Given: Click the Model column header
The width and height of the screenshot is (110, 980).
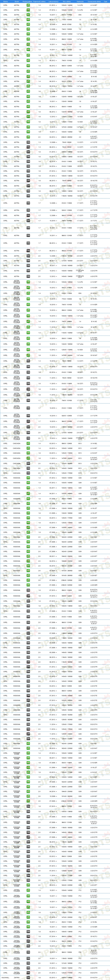Looking at the screenshot, I should (17, 2).
